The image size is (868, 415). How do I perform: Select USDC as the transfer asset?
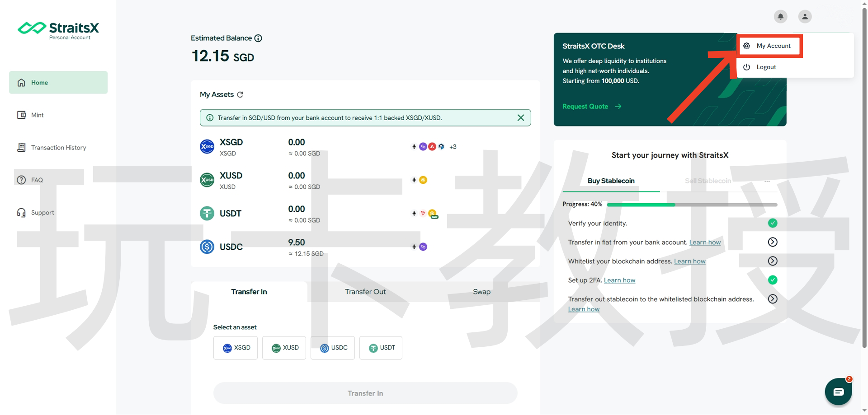[333, 348]
